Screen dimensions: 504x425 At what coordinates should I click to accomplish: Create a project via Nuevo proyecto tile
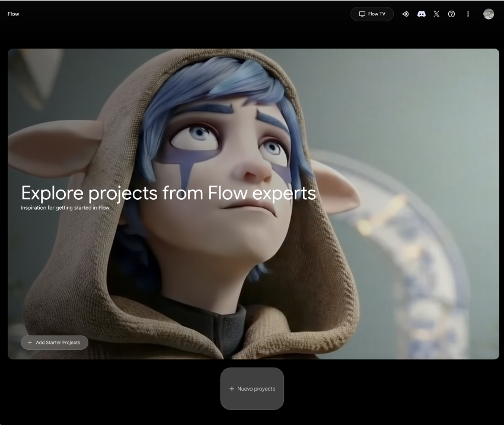tap(252, 389)
